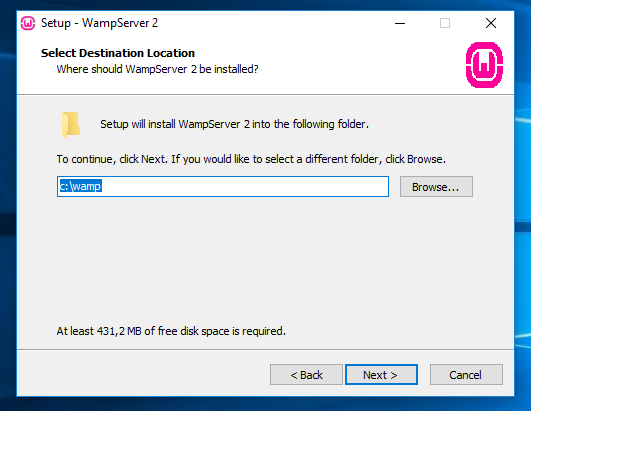
Task: Click the grayed-out maximize button
Action: [x=445, y=23]
